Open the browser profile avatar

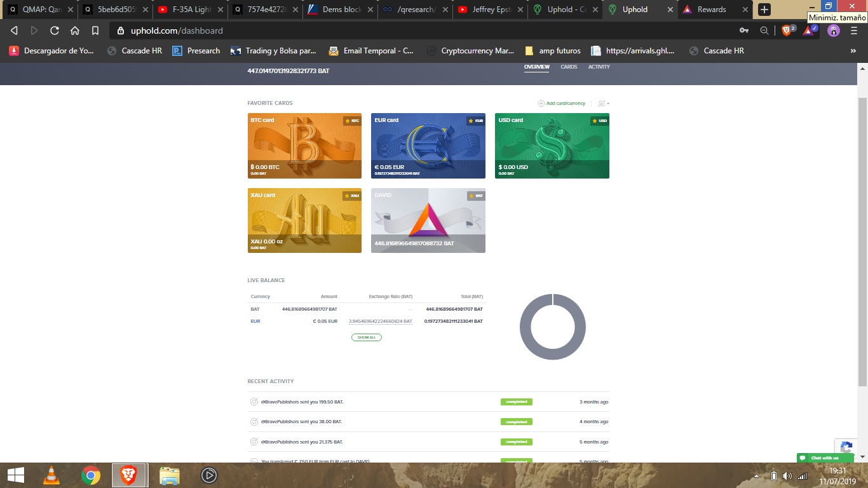[834, 30]
